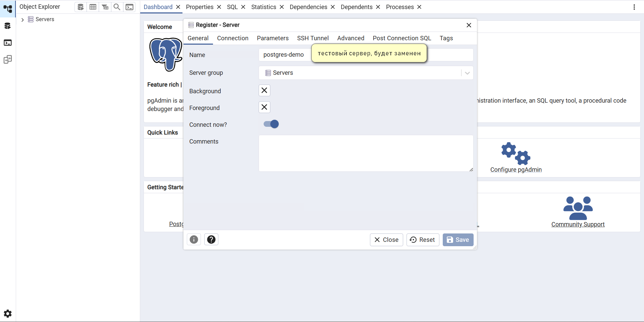Open the Configure pgAdmin link
This screenshot has width=644, height=322.
coord(516,170)
